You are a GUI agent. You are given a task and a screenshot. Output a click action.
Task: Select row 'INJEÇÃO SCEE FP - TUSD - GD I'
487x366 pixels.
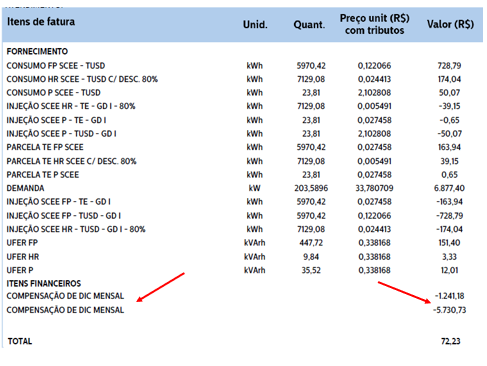pos(63,216)
